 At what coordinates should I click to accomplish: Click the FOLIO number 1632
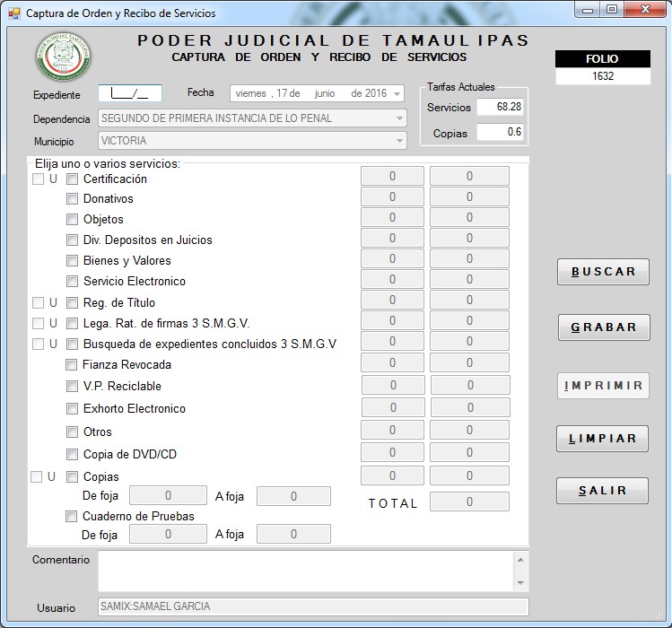(603, 76)
